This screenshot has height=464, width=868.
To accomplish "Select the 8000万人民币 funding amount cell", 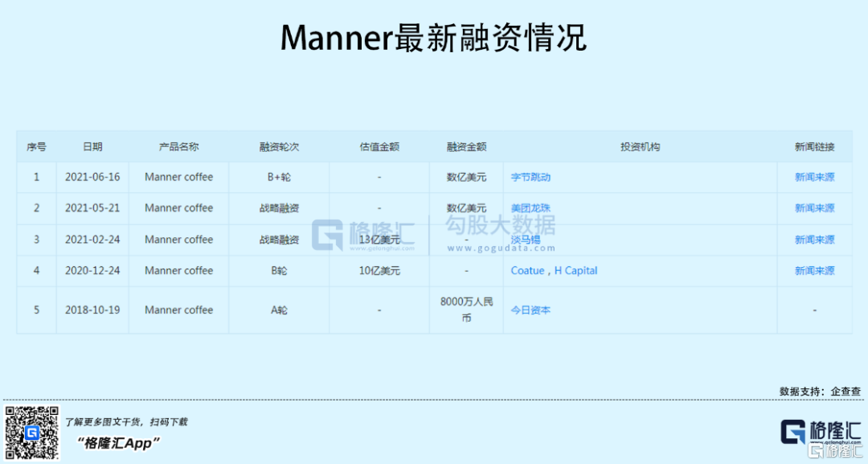I will 466,310.
